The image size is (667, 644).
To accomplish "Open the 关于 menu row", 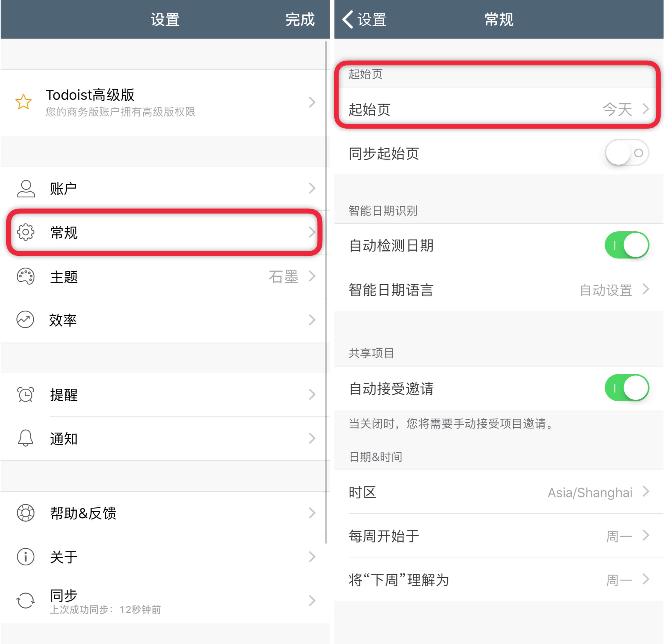I will (165, 557).
